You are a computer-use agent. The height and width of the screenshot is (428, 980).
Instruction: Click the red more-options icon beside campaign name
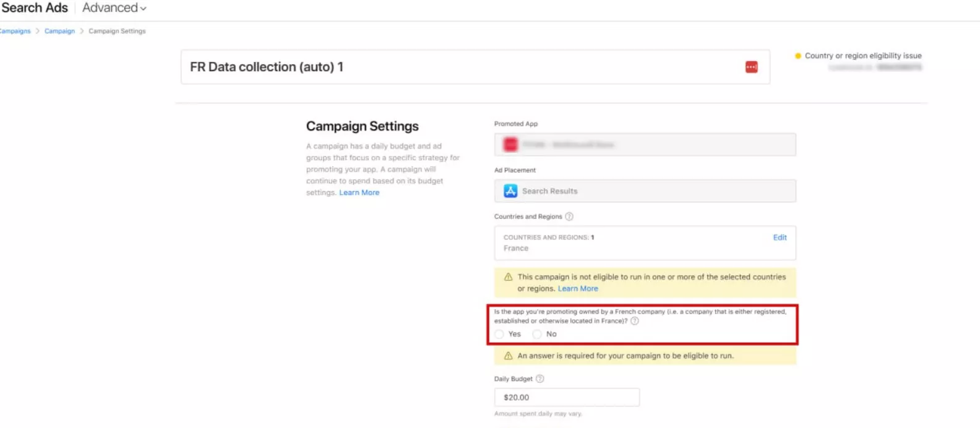pyautogui.click(x=751, y=67)
